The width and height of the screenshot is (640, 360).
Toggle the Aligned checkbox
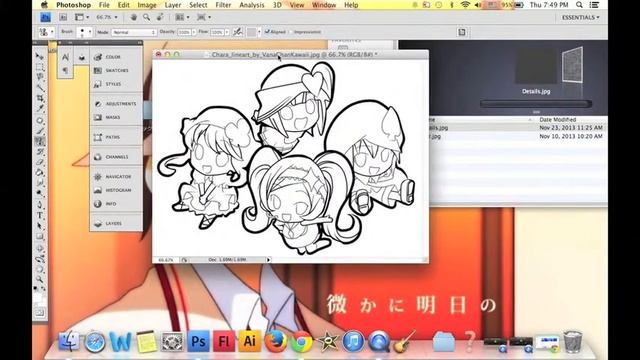pyautogui.click(x=267, y=32)
